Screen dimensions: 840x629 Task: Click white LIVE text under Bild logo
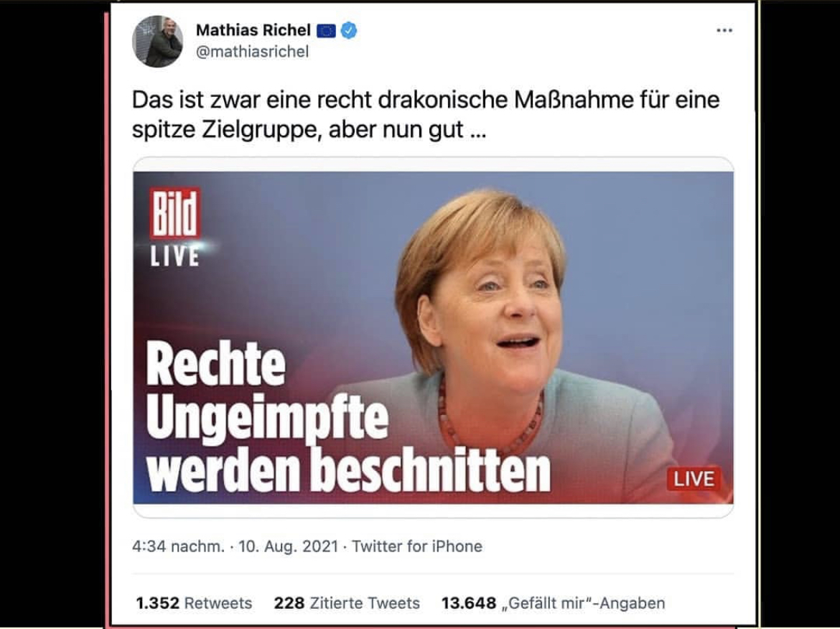point(174,256)
